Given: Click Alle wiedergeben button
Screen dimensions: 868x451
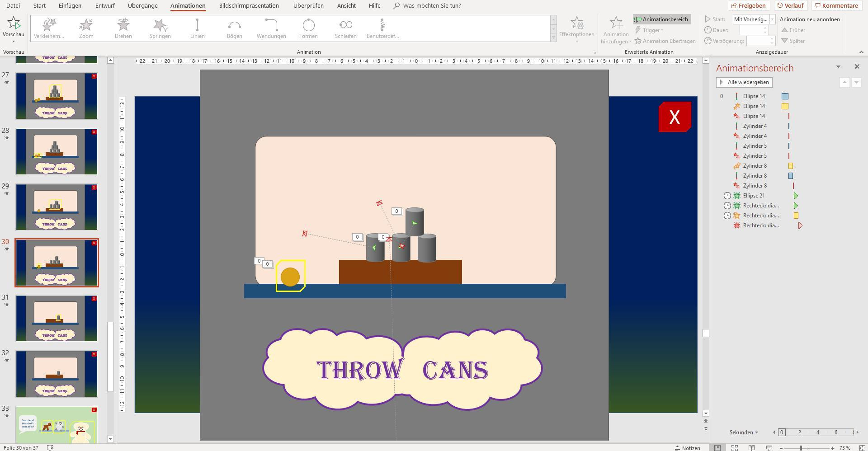Looking at the screenshot, I should pyautogui.click(x=744, y=82).
